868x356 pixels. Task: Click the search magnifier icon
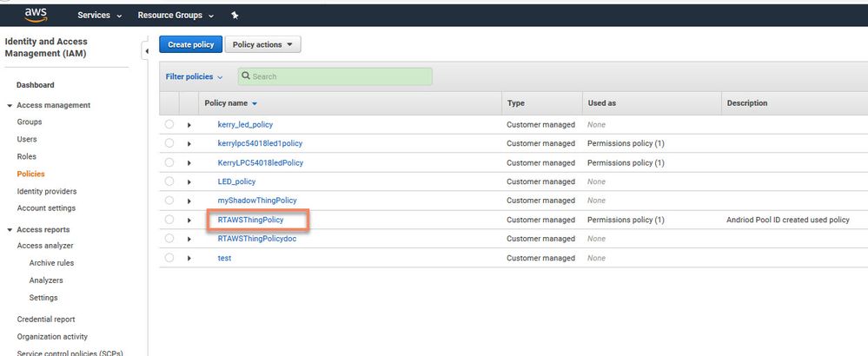tap(246, 76)
